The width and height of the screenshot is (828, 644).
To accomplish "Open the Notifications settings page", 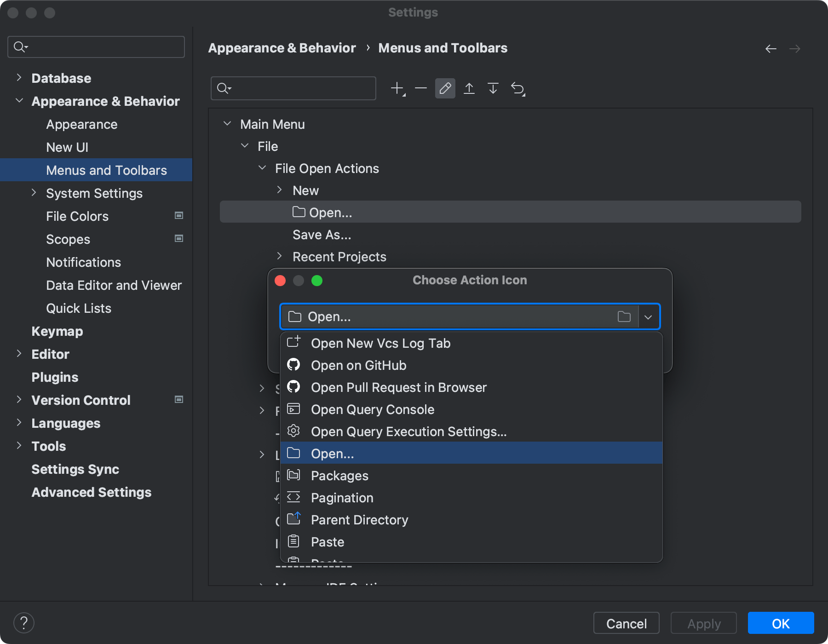I will coord(84,262).
